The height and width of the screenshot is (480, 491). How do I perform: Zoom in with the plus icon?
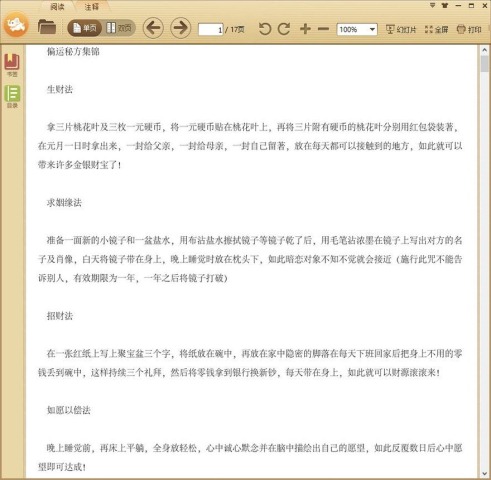(305, 29)
